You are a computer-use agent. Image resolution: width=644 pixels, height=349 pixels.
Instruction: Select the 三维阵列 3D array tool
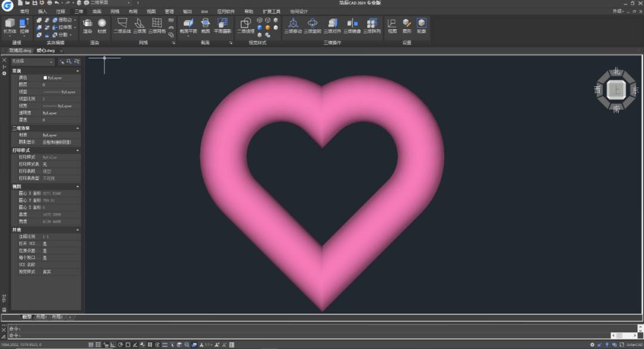372,26
